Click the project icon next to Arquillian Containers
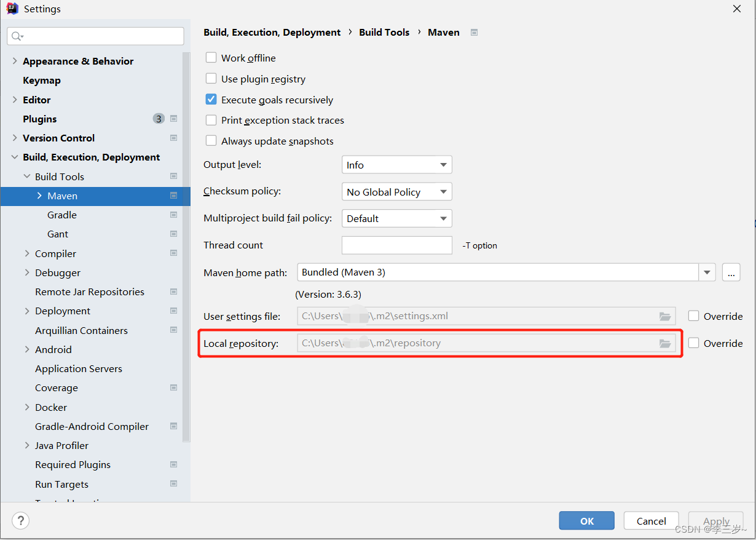The width and height of the screenshot is (756, 540). coord(174,330)
